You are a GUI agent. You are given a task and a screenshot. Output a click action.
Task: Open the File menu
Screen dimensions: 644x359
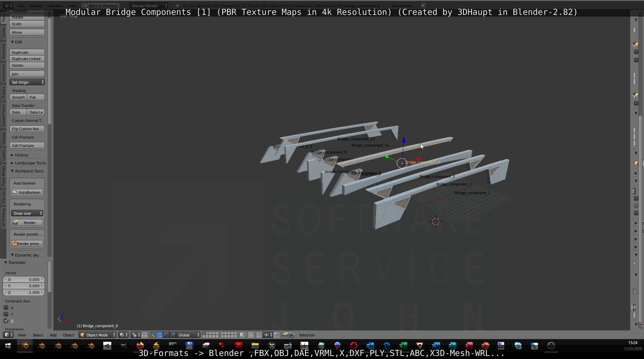tap(20, 6)
